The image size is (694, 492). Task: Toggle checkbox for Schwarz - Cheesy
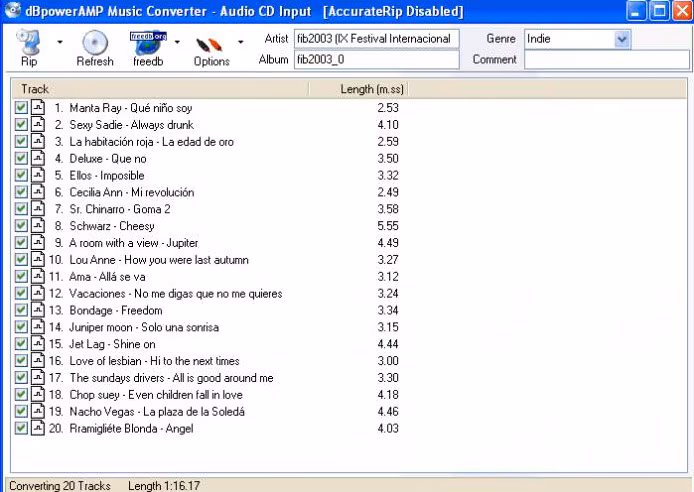click(21, 225)
